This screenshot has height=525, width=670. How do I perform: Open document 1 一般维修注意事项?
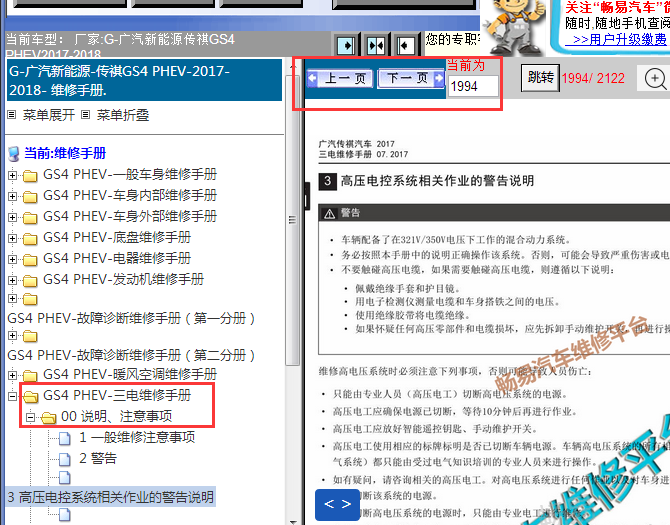(x=137, y=437)
